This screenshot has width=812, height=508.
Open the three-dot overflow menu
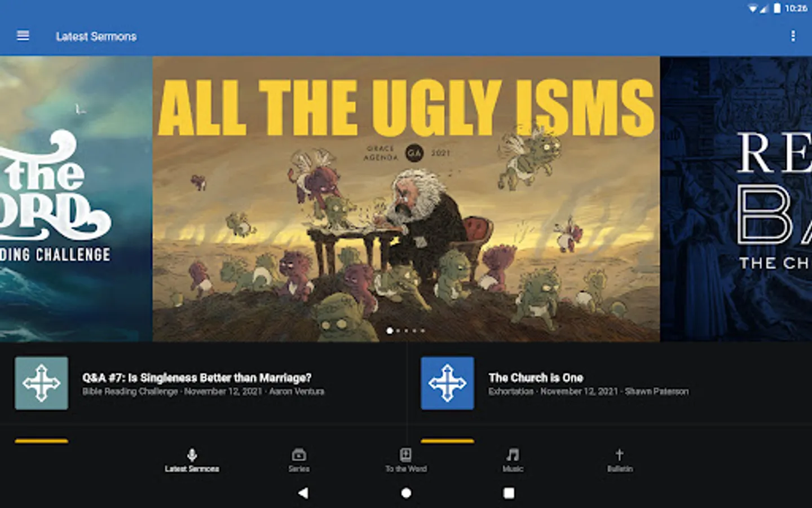(793, 36)
